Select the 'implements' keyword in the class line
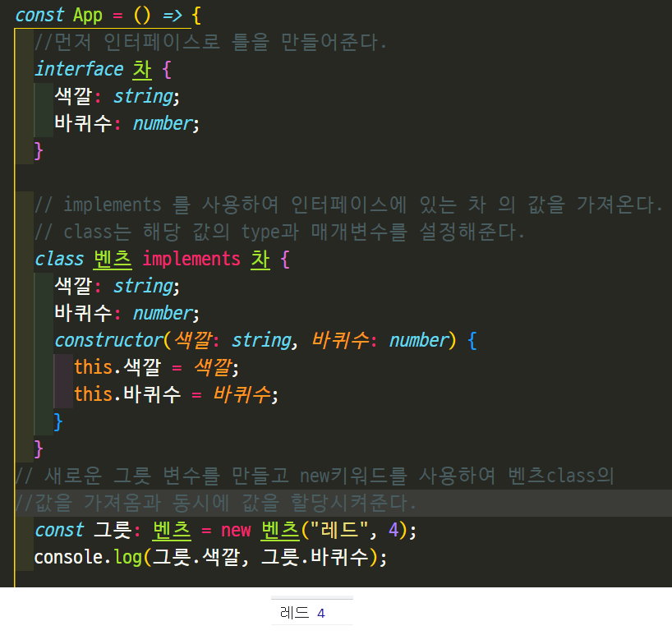 point(191,260)
